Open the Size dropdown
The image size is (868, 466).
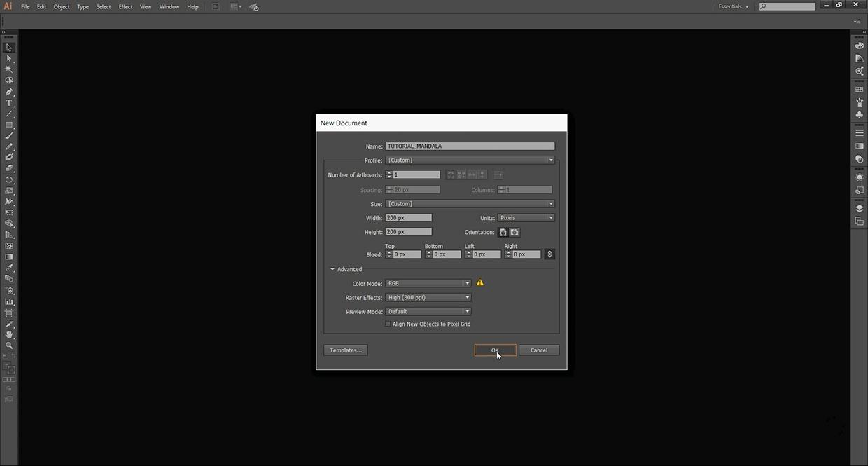470,204
